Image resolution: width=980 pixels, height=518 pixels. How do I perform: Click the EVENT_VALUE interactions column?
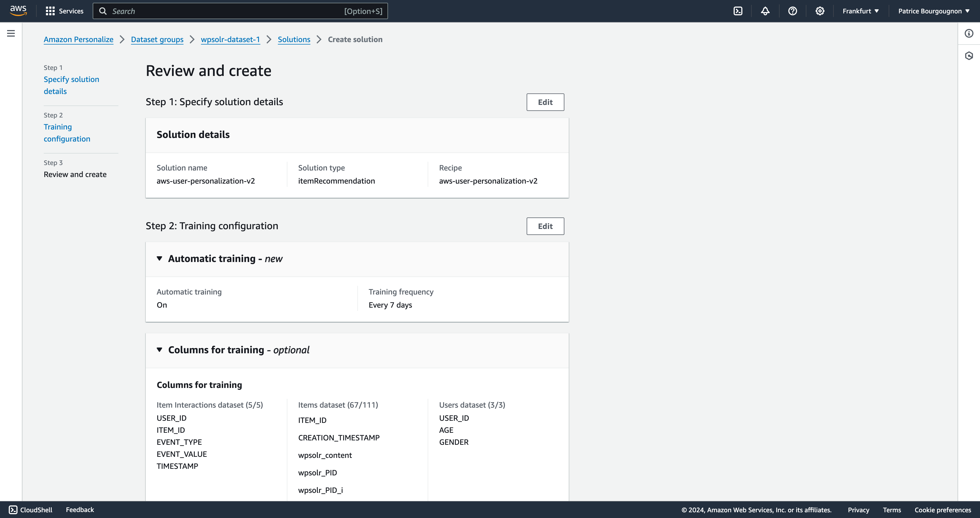point(182,454)
